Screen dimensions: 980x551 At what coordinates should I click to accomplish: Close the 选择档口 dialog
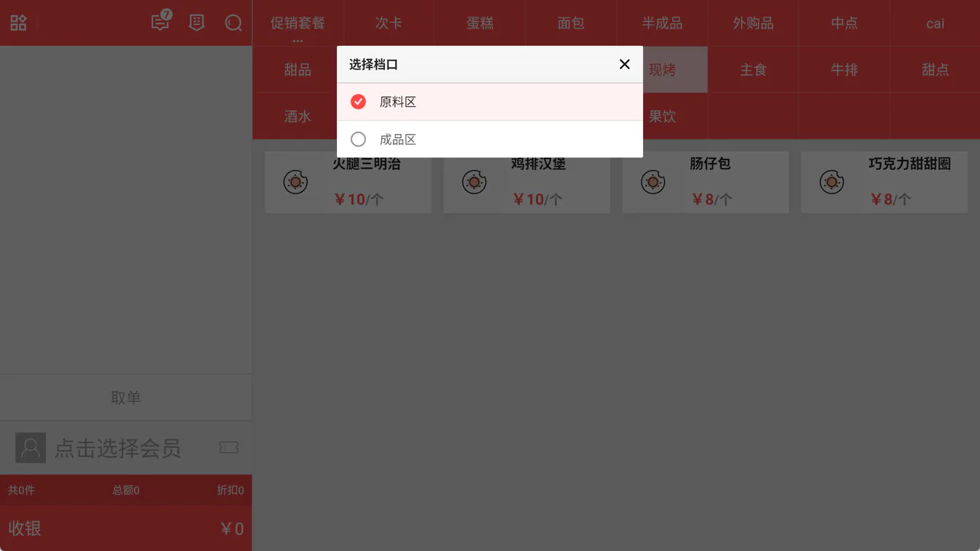(625, 64)
